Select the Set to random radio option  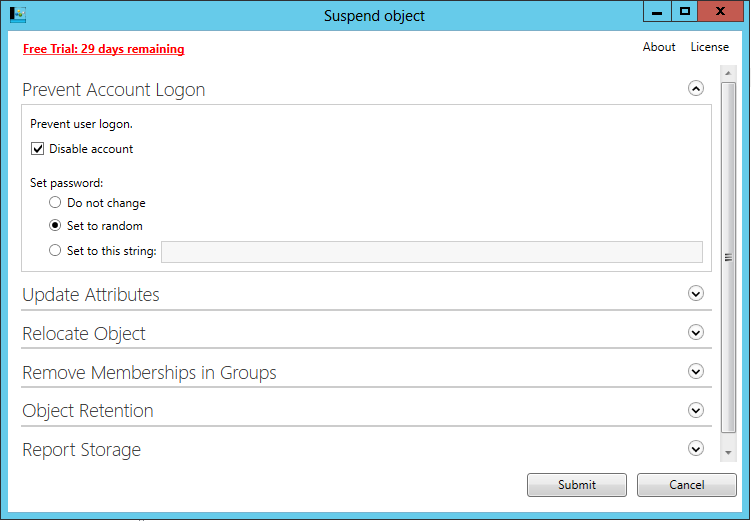click(55, 226)
